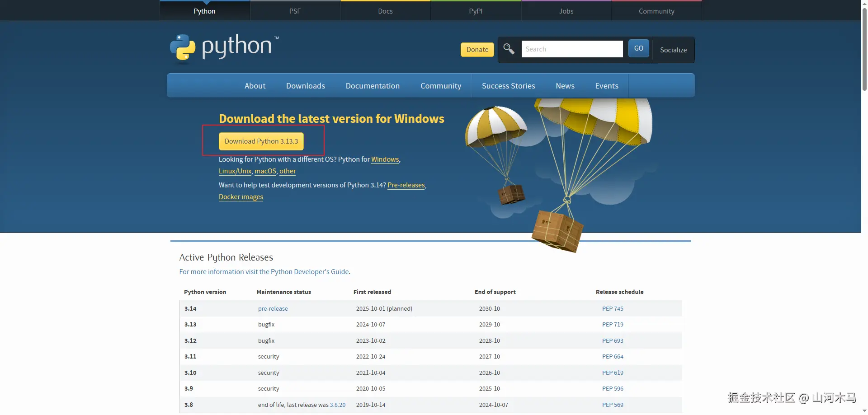Screen dimensions: 868x415
Task: Go to the PyPI tab
Action: [476, 11]
